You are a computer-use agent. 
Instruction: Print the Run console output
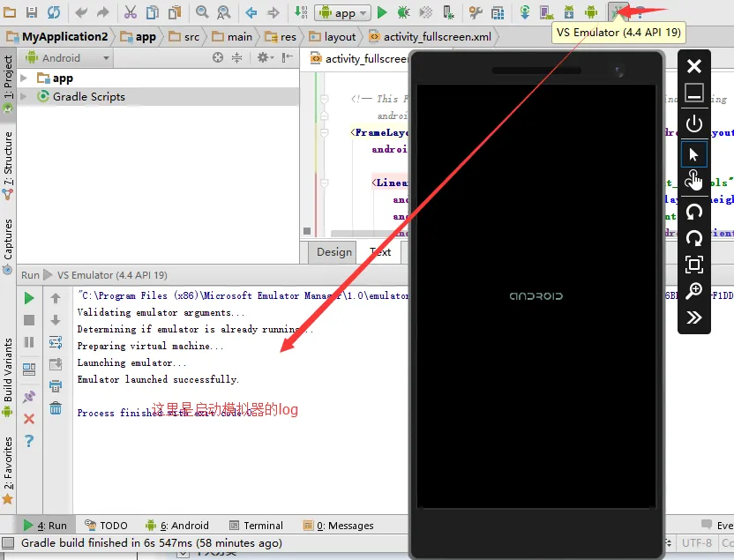pos(56,385)
